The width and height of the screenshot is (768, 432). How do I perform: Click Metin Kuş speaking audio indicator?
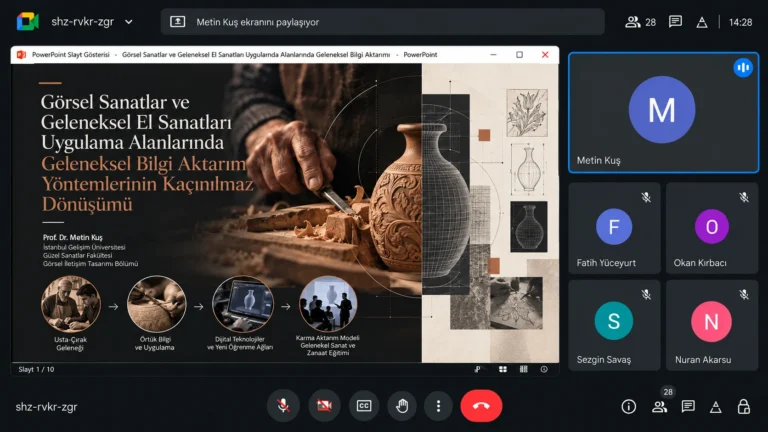[x=743, y=68]
